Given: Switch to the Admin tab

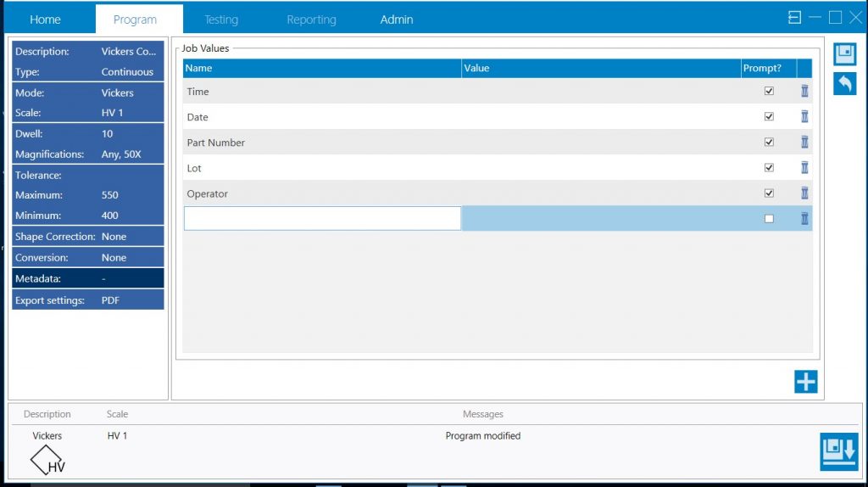Looking at the screenshot, I should coord(397,20).
